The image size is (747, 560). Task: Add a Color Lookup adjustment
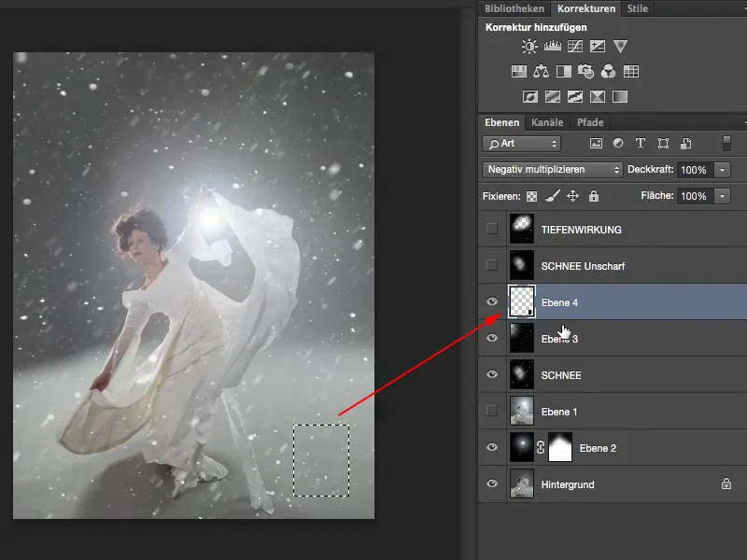[631, 72]
